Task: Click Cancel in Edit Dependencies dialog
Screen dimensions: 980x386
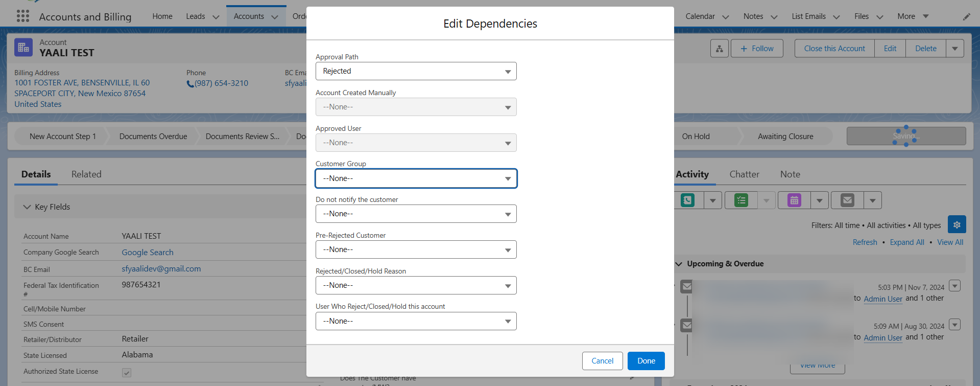Action: coord(602,361)
